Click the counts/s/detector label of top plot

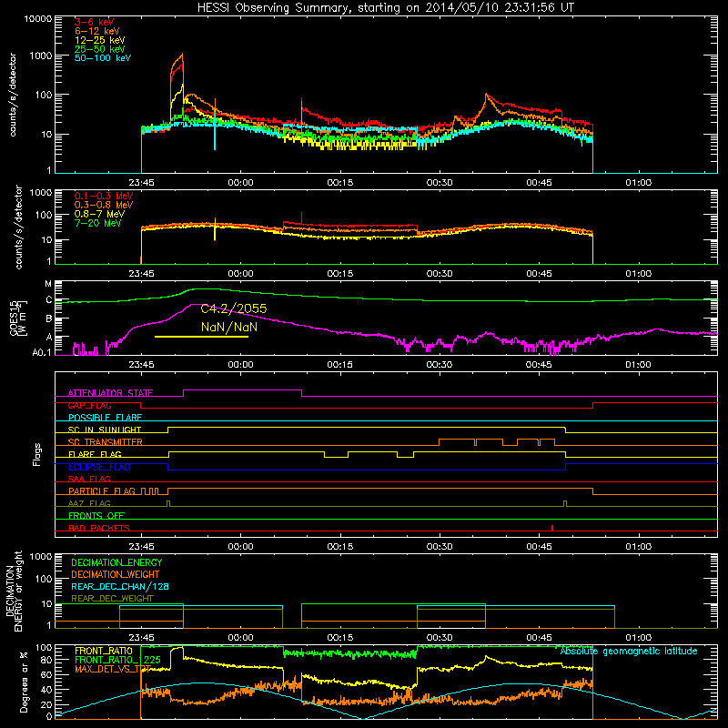[x=13, y=95]
